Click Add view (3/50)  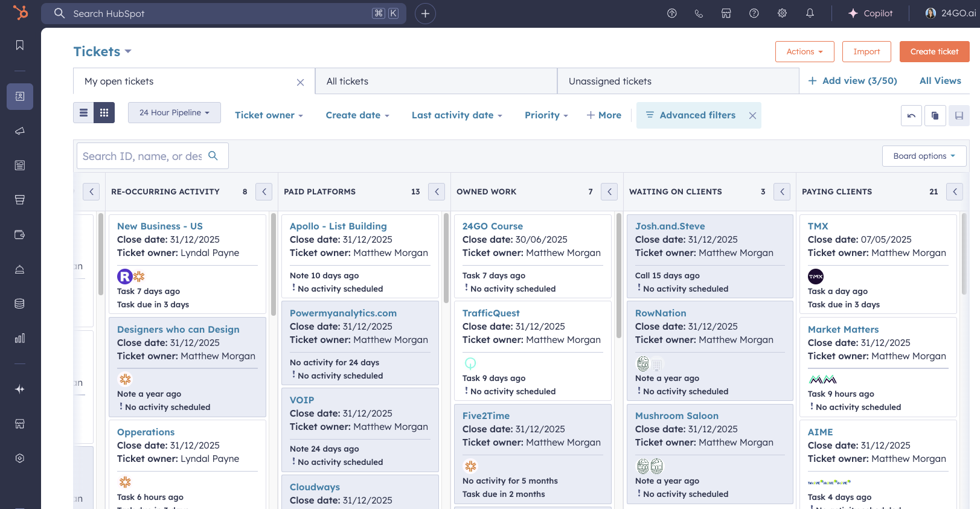[853, 81]
